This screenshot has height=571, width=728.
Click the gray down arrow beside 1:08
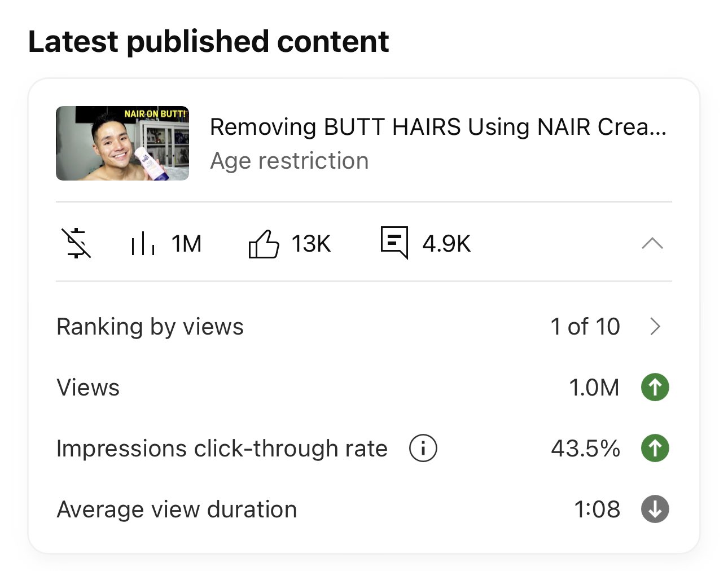pos(655,509)
